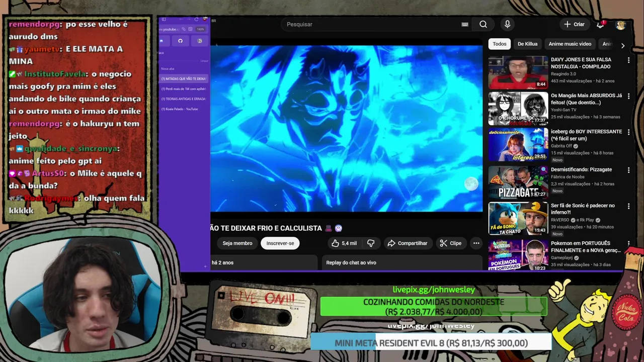644x362 pixels.
Task: Click the há 2 anos description text
Action: (222, 262)
